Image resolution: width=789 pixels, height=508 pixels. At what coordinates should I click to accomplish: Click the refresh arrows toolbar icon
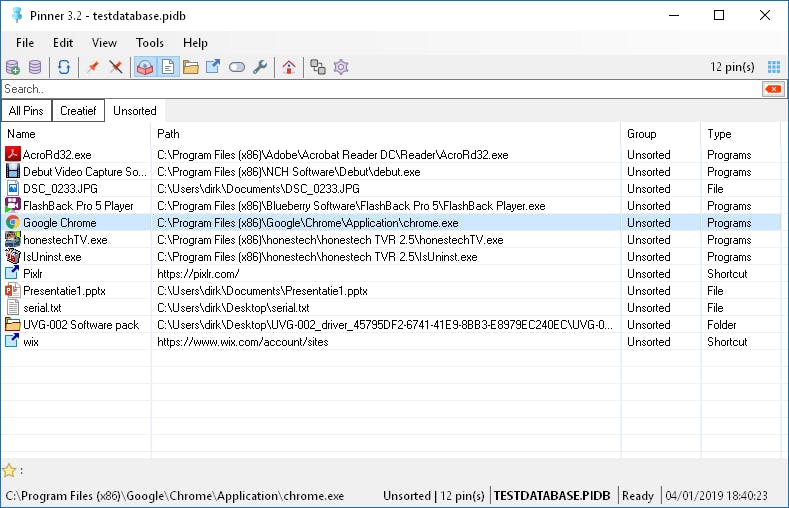[x=64, y=67]
